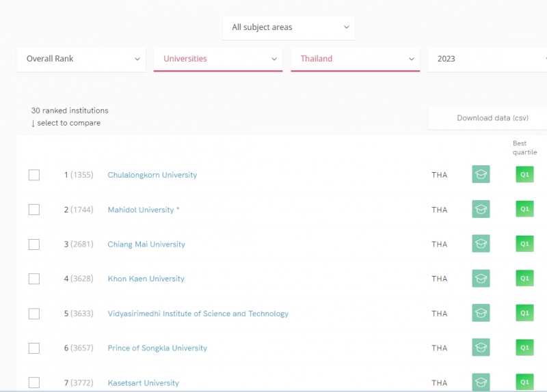The height and width of the screenshot is (392, 547).
Task: Click the university icon in Kasetsart University row
Action: 481,382
